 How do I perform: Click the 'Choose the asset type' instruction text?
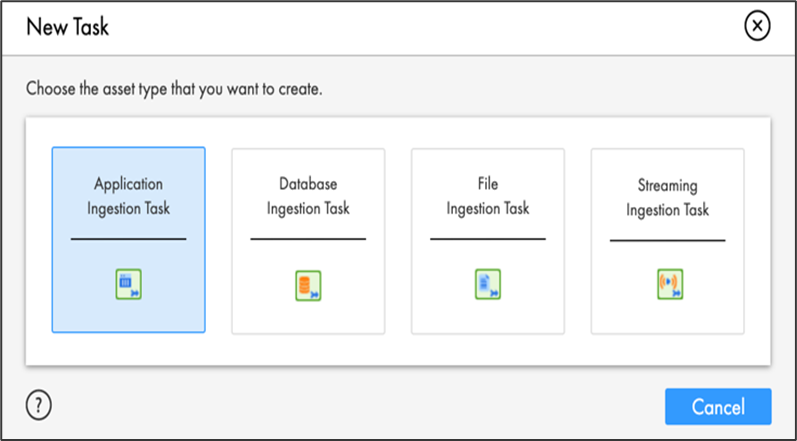[x=174, y=90]
